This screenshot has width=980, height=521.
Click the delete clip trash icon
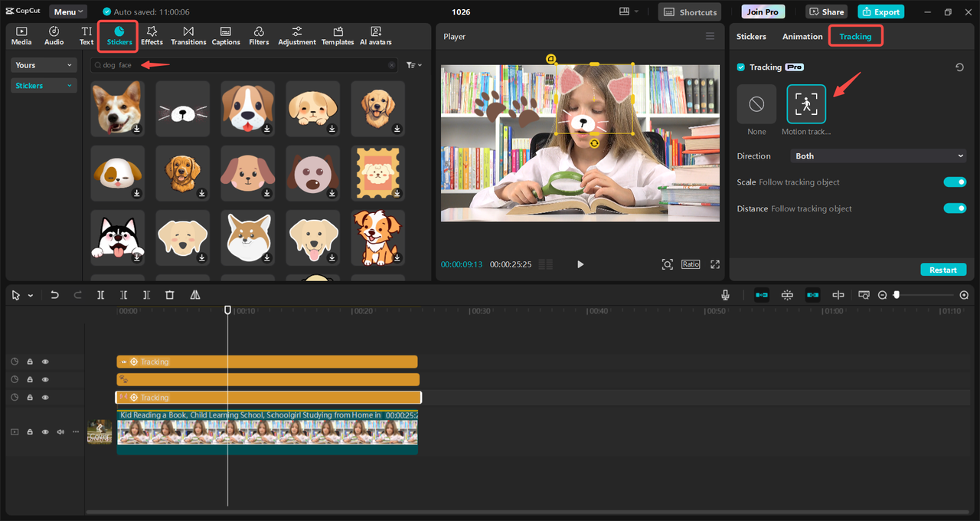click(170, 295)
